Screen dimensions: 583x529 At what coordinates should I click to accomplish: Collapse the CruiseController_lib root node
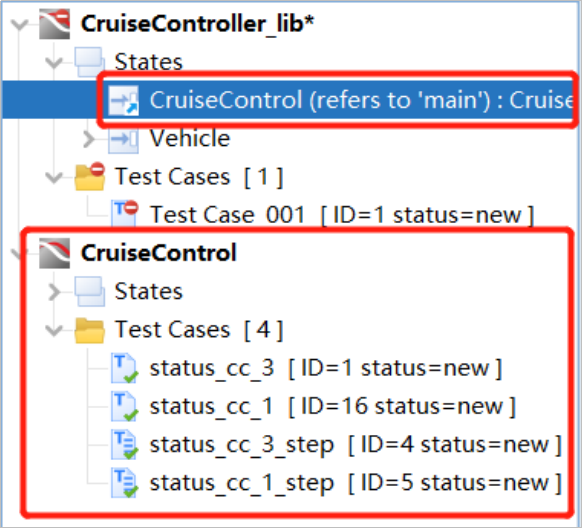tap(19, 25)
